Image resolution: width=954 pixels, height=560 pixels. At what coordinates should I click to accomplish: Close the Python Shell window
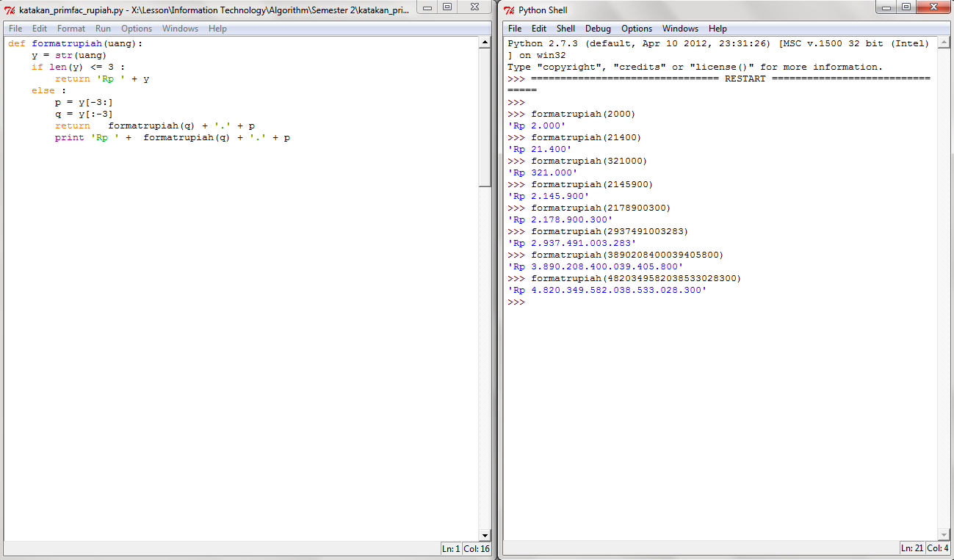[933, 7]
